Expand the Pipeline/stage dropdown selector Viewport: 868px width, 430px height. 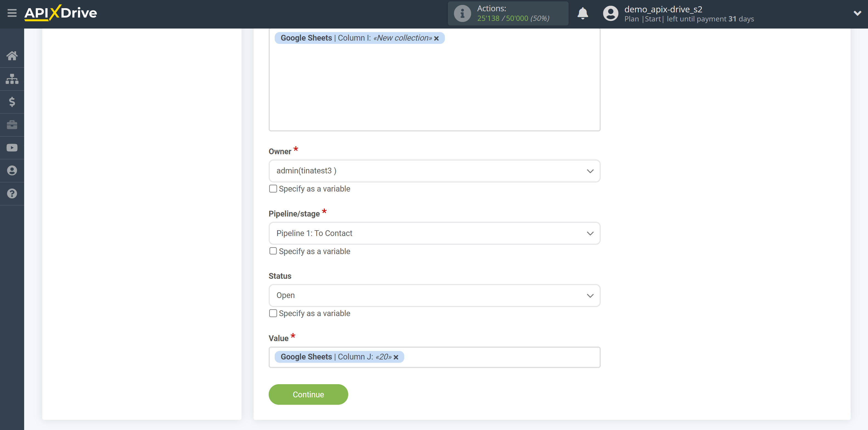tap(434, 233)
